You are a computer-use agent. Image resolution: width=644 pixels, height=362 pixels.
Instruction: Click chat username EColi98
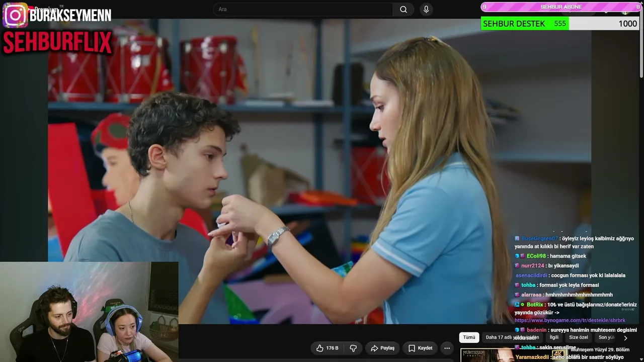pos(536,256)
